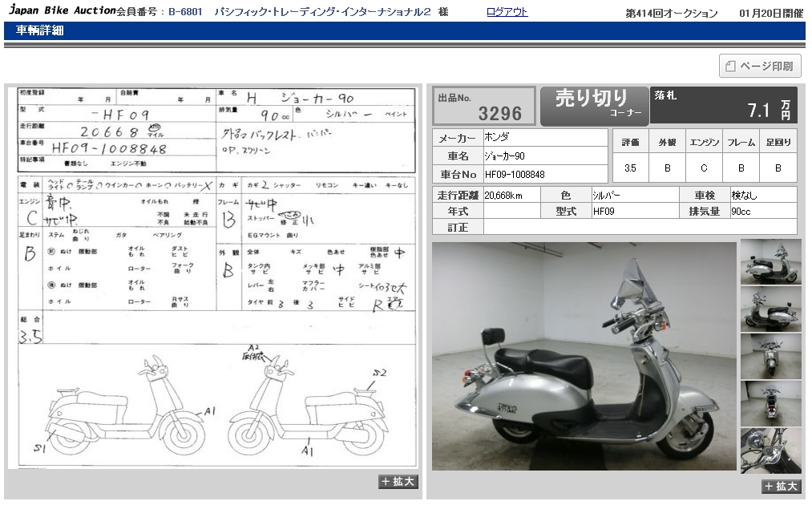The width and height of the screenshot is (812, 505).
Task: Click the 足回り grade column header
Action: pos(778,143)
